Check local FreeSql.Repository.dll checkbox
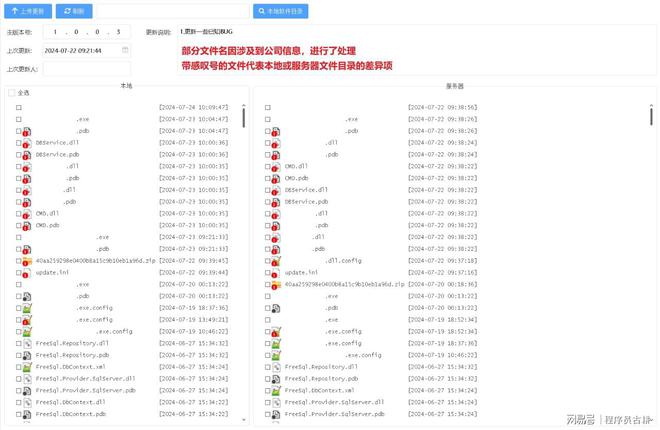The height and width of the screenshot is (430, 660). (x=19, y=343)
